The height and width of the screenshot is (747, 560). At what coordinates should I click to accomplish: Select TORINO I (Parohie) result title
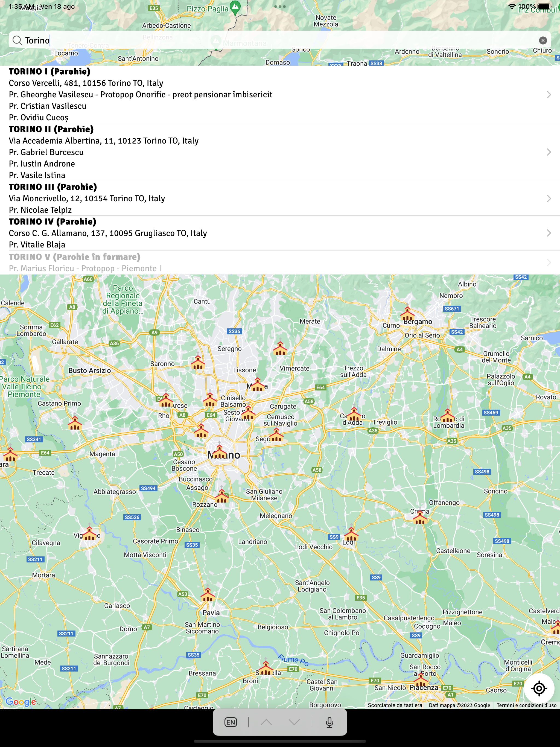click(x=50, y=72)
